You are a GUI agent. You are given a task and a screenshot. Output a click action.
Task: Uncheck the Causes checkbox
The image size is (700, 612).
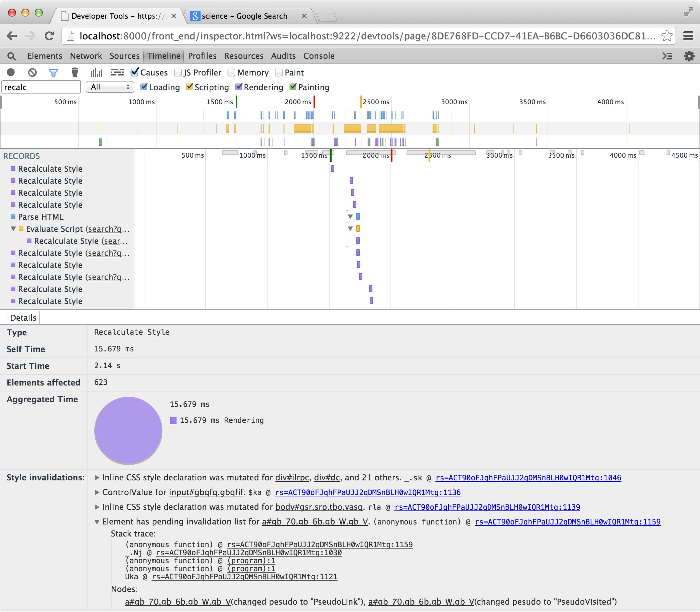click(135, 72)
